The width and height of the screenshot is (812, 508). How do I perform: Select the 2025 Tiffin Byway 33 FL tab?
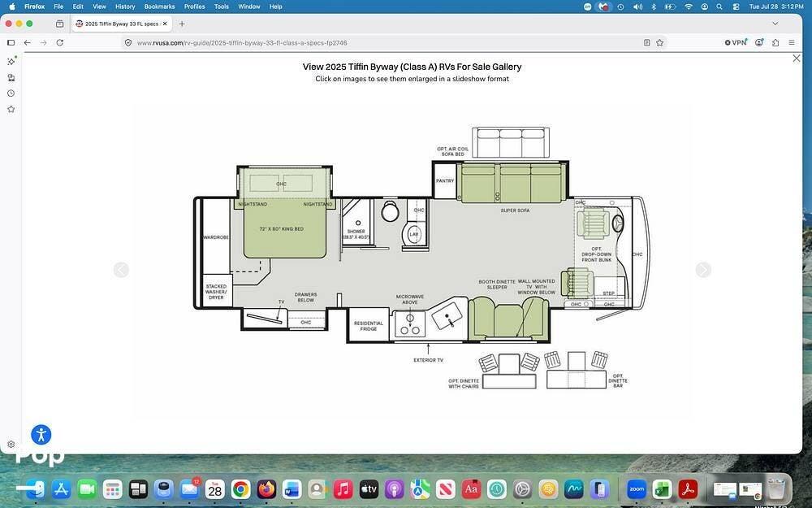pyautogui.click(x=122, y=24)
